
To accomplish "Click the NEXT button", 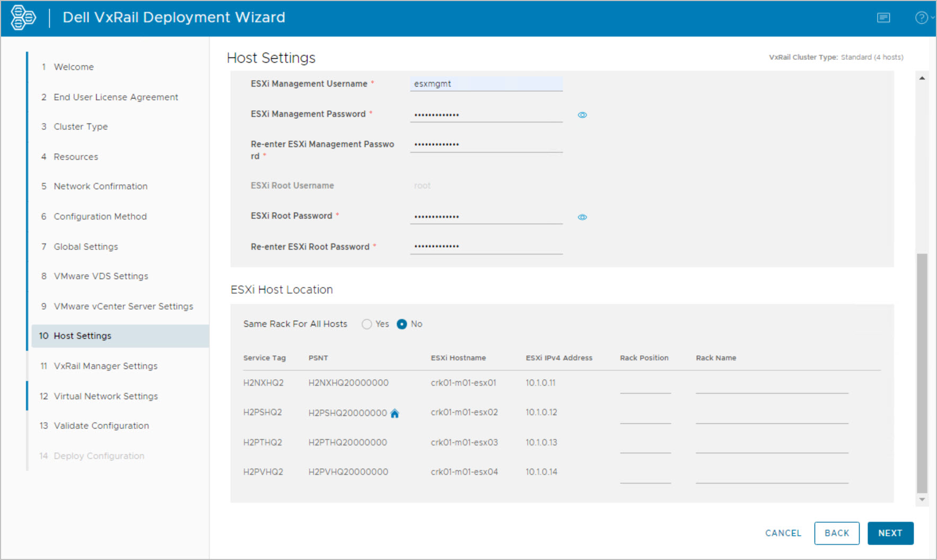I will tap(890, 533).
